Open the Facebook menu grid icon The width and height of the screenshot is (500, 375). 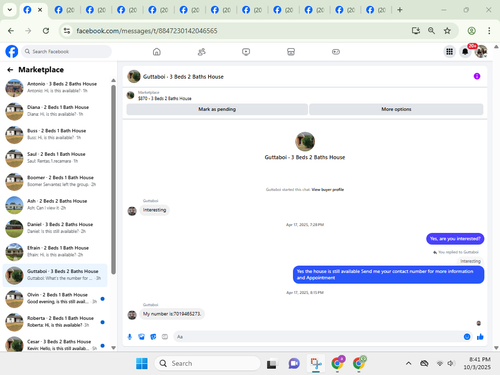click(x=449, y=52)
